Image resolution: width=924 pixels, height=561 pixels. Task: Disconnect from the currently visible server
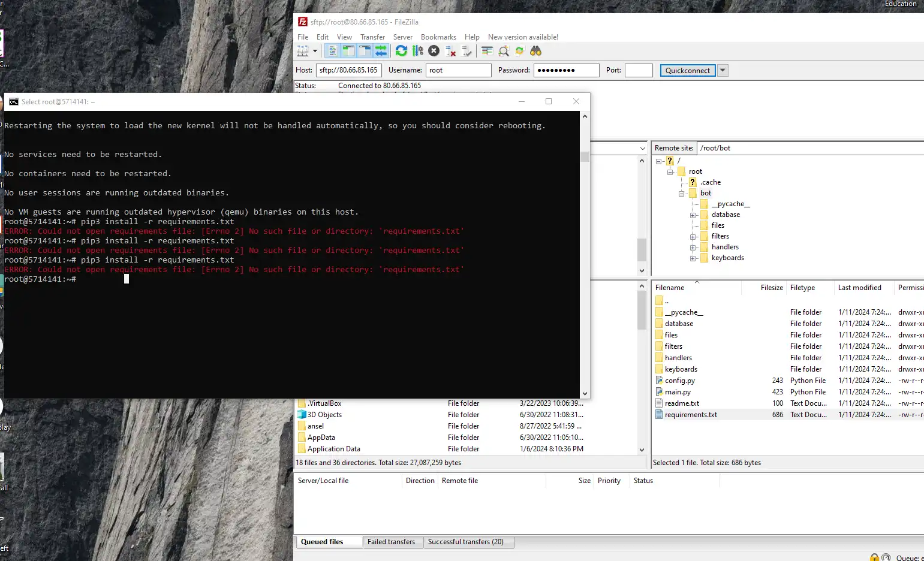[450, 52]
